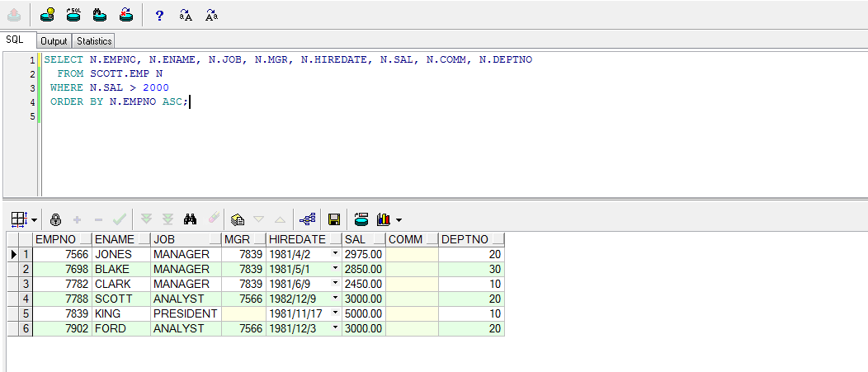This screenshot has height=372, width=868.
Task: Click the SAL column sort button
Action: click(379, 239)
